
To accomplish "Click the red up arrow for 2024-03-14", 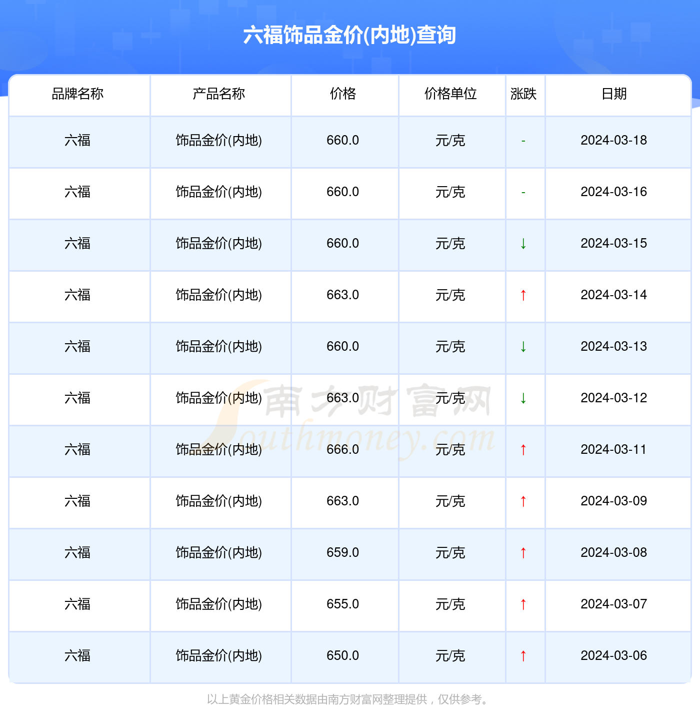I will click(x=523, y=295).
